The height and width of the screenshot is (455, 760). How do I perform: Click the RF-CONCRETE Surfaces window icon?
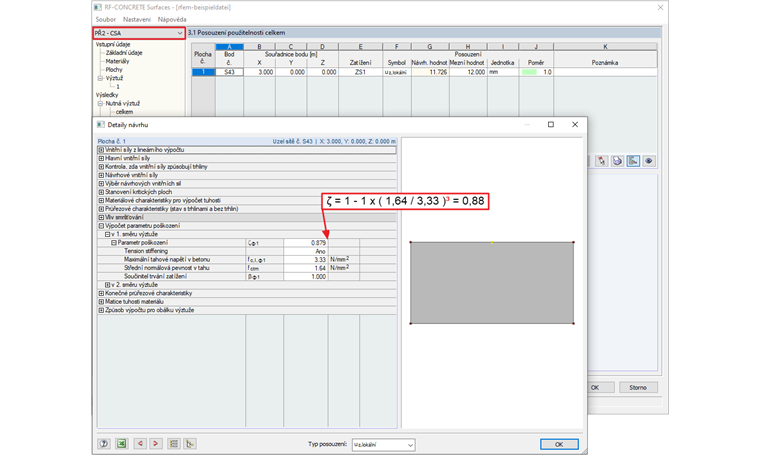(98, 7)
